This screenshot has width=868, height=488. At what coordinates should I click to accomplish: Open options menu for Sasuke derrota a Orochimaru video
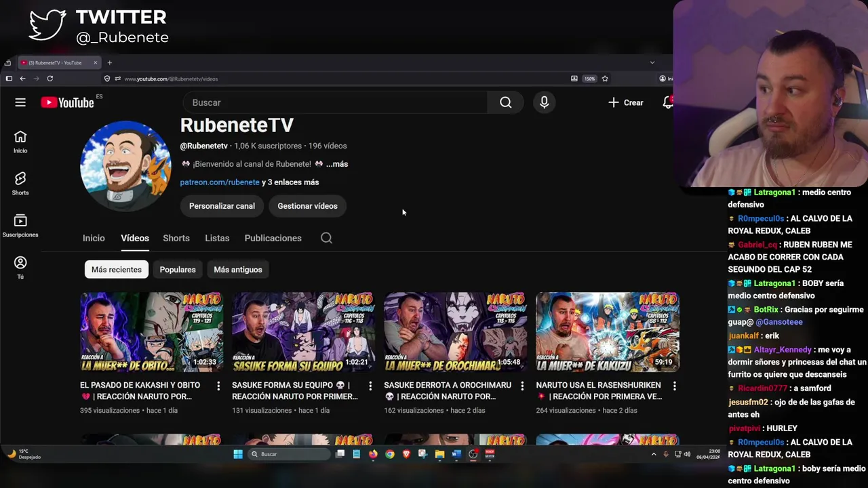[522, 386]
